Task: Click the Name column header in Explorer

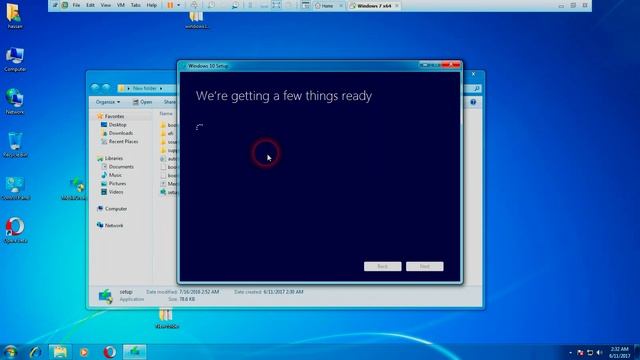Action: click(x=166, y=113)
